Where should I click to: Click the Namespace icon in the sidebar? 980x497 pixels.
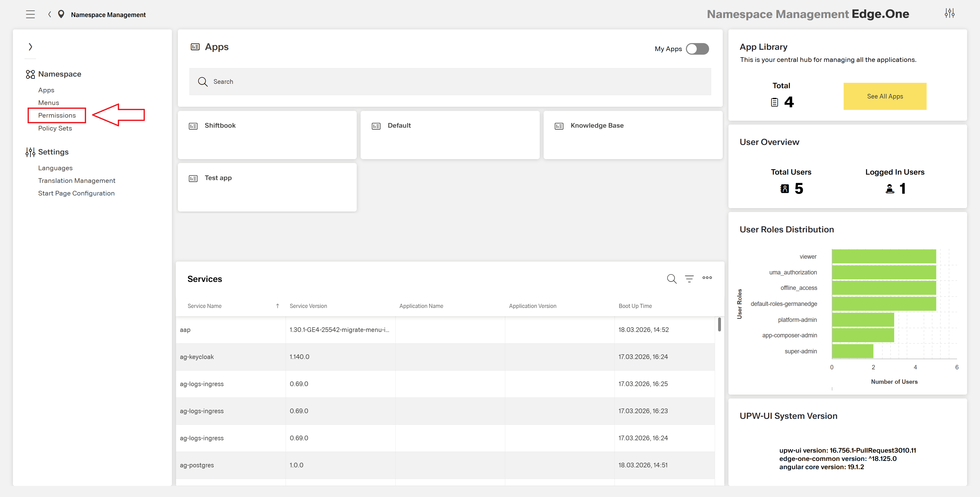click(30, 74)
